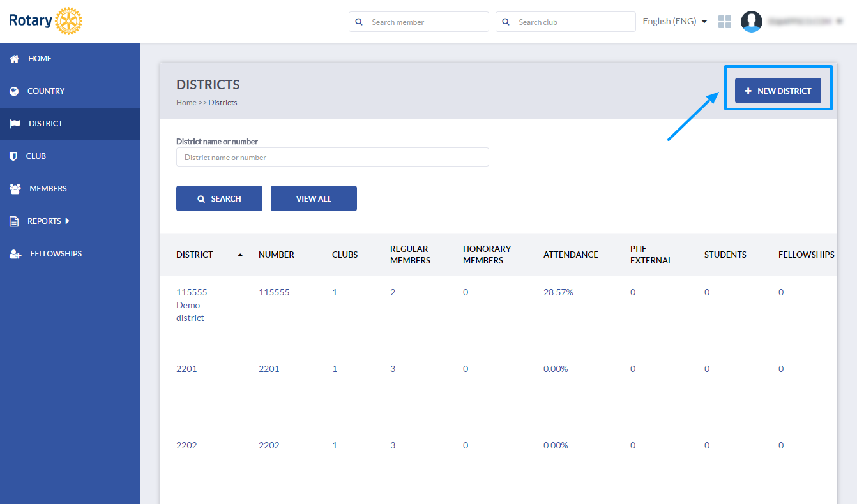Viewport: 857px width, 504px height.
Task: Click clubs count in row 2201
Action: pyautogui.click(x=335, y=369)
